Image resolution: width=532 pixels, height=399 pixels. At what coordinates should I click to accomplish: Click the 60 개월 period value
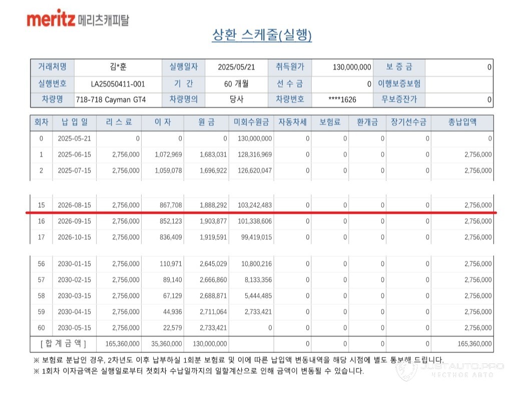(x=236, y=84)
